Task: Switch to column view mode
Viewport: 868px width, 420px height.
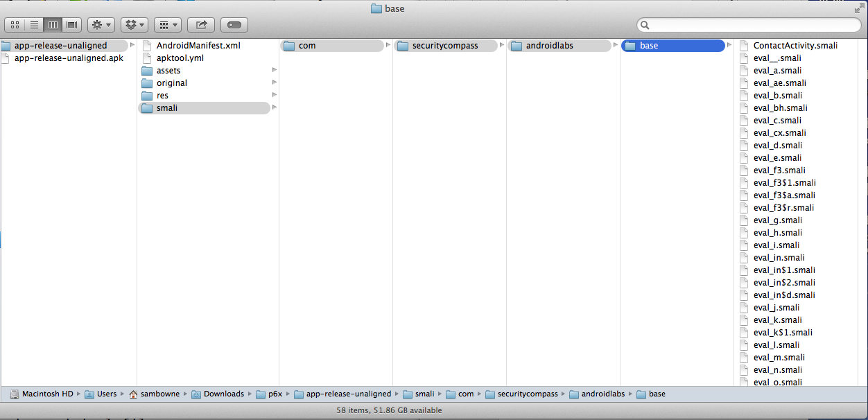Action: (x=53, y=25)
